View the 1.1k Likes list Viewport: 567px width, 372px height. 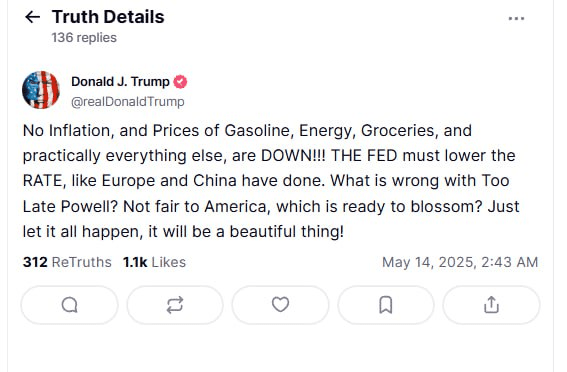tap(154, 262)
